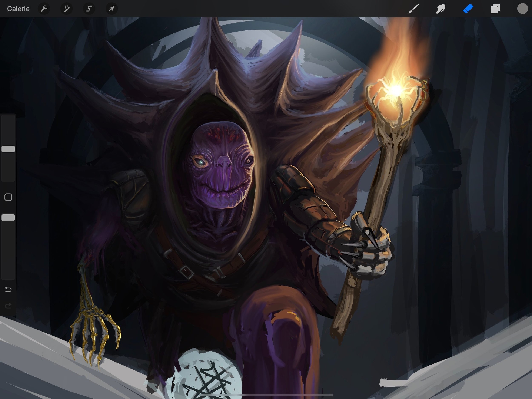The width and height of the screenshot is (532, 399).
Task: Click the opacity slider handle
Action: click(x=8, y=218)
